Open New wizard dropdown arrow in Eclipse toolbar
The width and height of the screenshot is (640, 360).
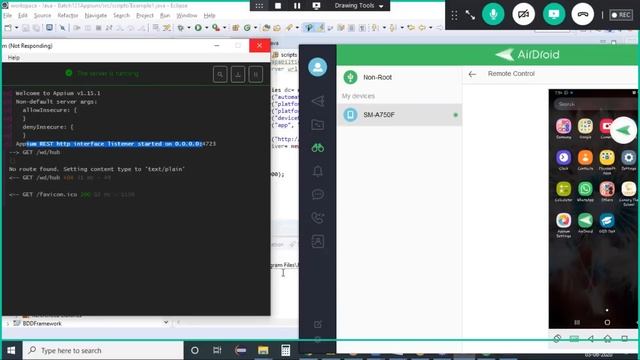16,28
